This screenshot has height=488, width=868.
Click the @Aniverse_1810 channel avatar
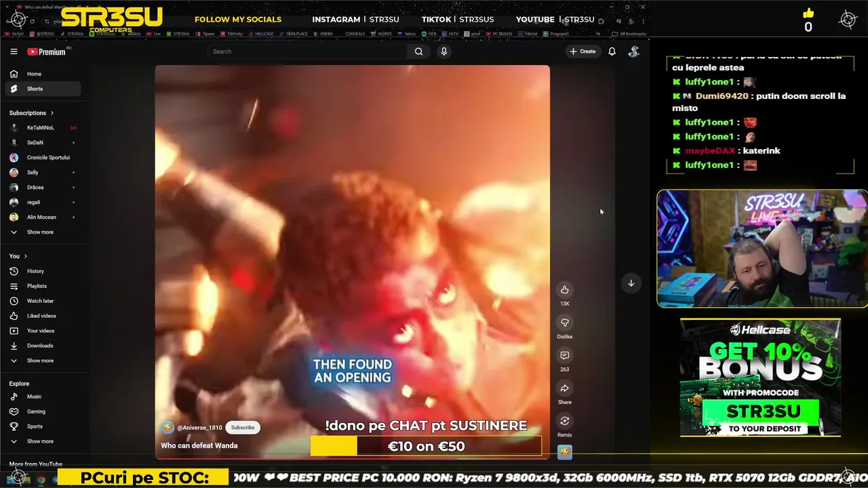point(167,428)
